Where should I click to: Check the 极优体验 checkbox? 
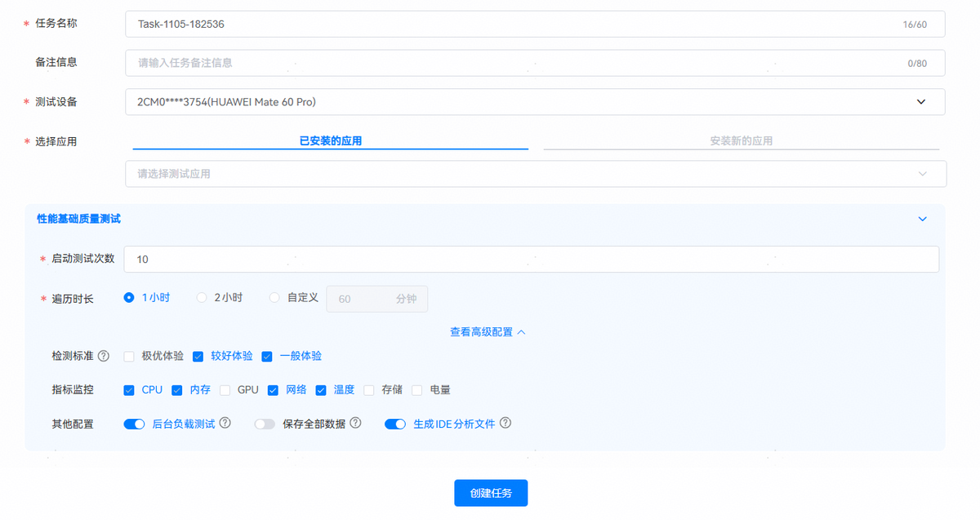(x=129, y=357)
